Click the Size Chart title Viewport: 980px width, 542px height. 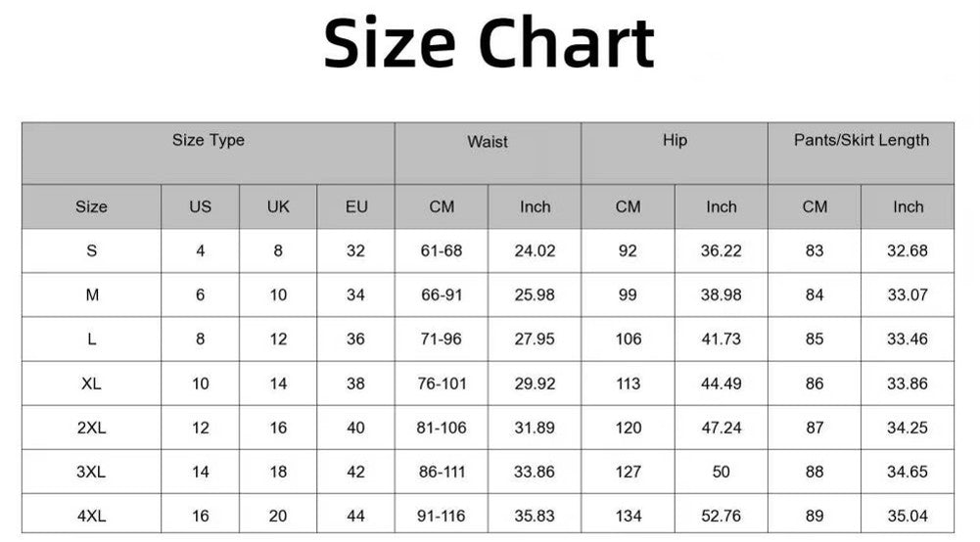pyautogui.click(x=489, y=44)
